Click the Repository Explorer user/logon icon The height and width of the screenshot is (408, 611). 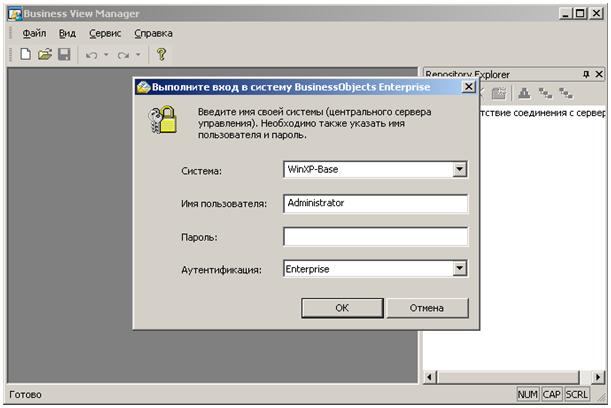coord(524,93)
